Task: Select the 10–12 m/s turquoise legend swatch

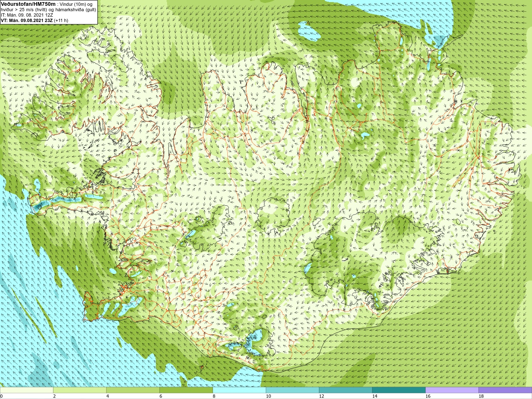Action: coord(293,390)
